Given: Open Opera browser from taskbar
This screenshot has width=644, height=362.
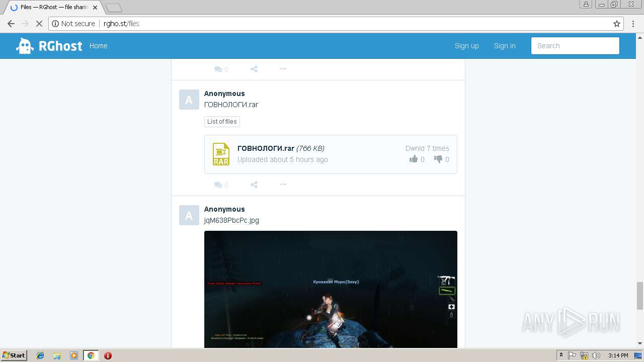Looking at the screenshot, I should (108, 355).
